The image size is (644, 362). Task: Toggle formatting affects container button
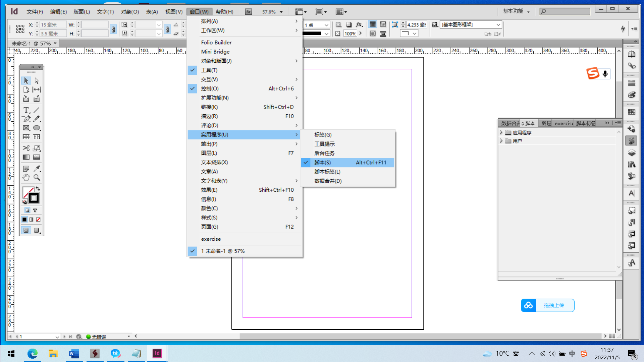tap(27, 210)
